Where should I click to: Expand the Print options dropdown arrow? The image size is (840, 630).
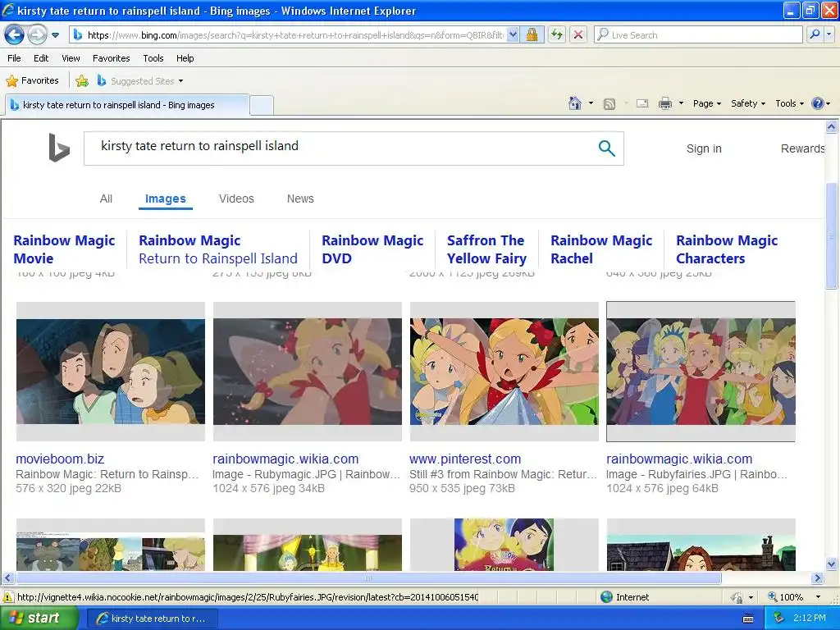[x=681, y=103]
